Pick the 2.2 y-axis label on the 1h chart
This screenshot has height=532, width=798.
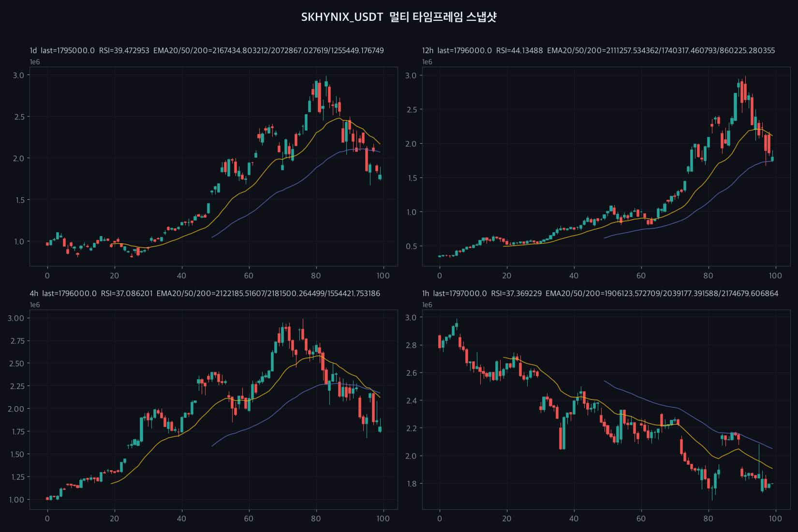point(411,429)
